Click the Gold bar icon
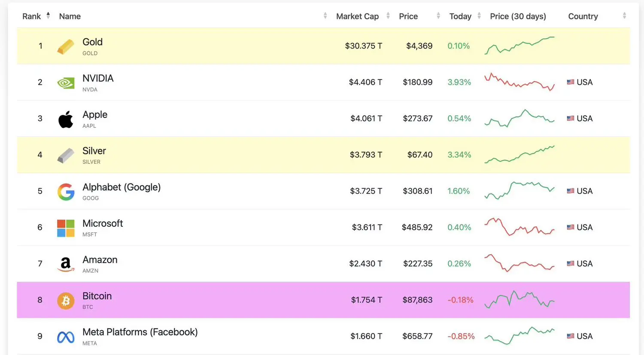Screen dimensions: 644x355 (x=66, y=47)
